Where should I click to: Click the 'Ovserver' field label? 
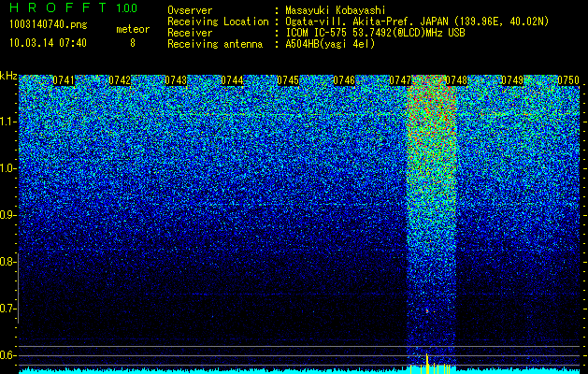pyautogui.click(x=190, y=10)
